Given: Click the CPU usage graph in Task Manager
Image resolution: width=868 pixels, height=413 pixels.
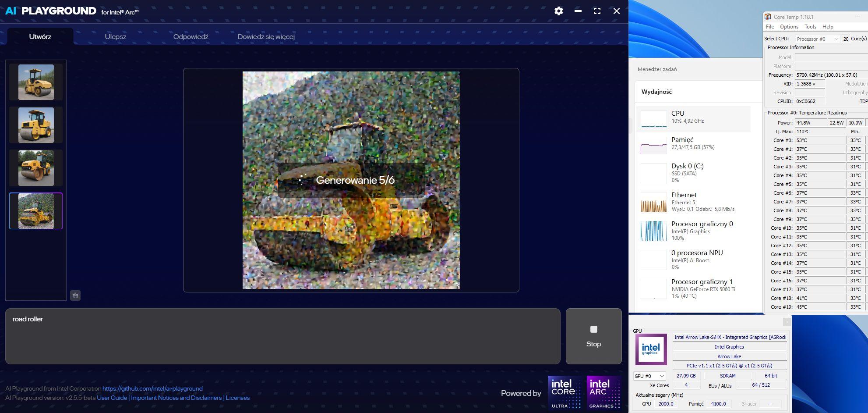Looking at the screenshot, I should pyautogui.click(x=653, y=119).
